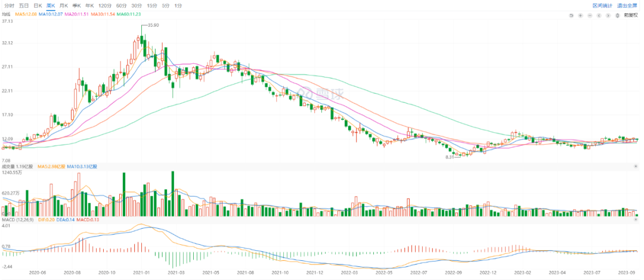Select the 季K period tab

[x=76, y=5]
